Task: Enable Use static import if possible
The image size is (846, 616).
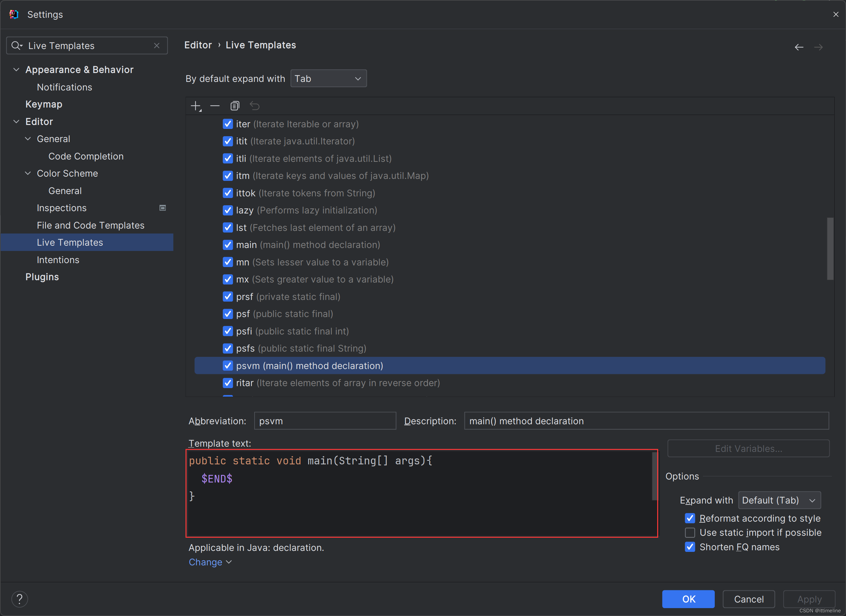Action: [690, 532]
